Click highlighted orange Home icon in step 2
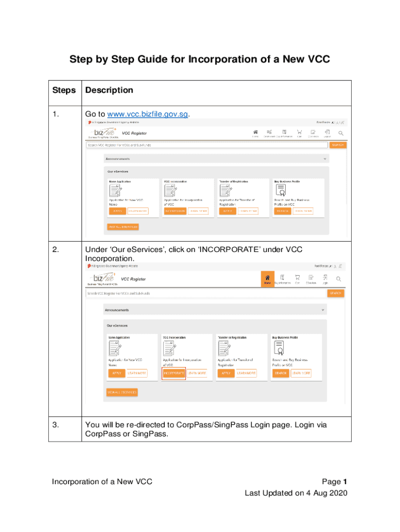Viewport: 400px width, 532px height. [268, 279]
